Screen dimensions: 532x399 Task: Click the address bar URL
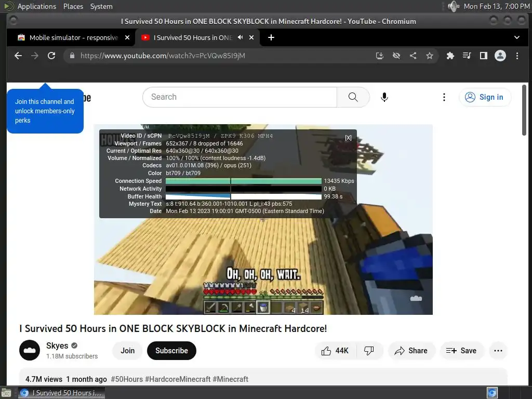163,56
